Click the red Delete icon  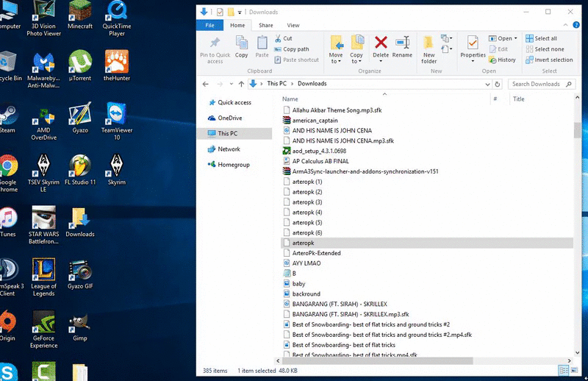pyautogui.click(x=381, y=43)
